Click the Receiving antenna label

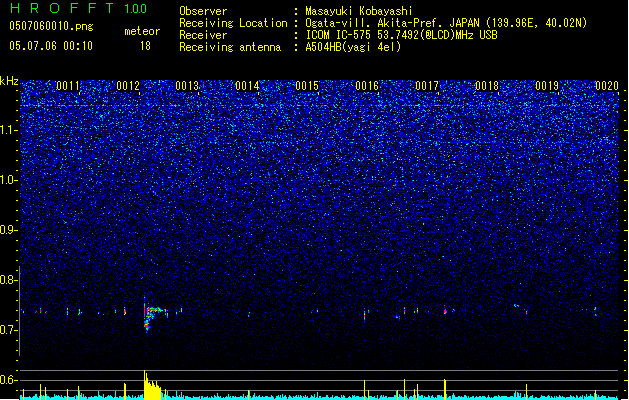pyautogui.click(x=230, y=47)
